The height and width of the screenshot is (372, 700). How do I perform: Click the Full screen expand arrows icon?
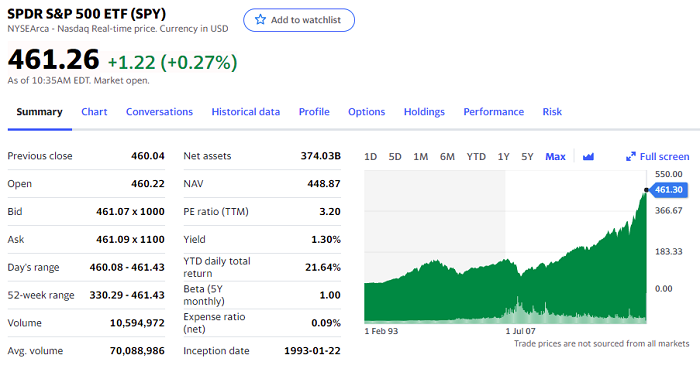pos(630,157)
